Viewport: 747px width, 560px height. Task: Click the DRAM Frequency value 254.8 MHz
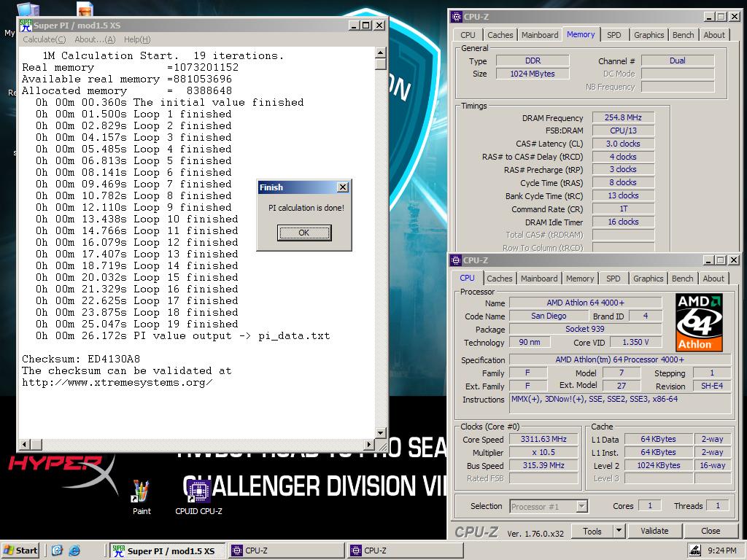623,117
